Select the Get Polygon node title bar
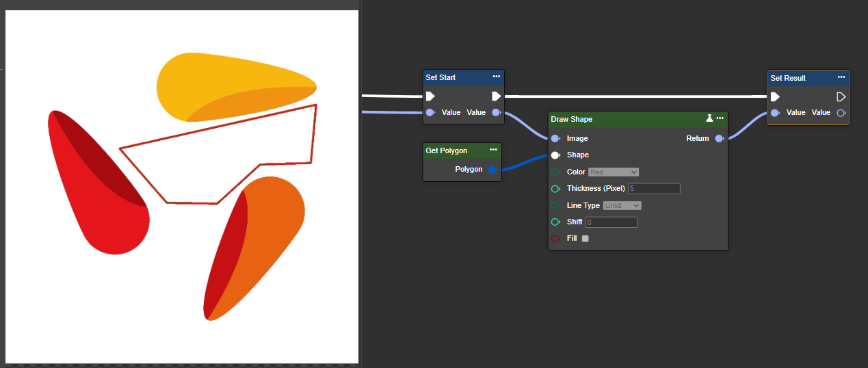The height and width of the screenshot is (368, 868). [x=451, y=150]
